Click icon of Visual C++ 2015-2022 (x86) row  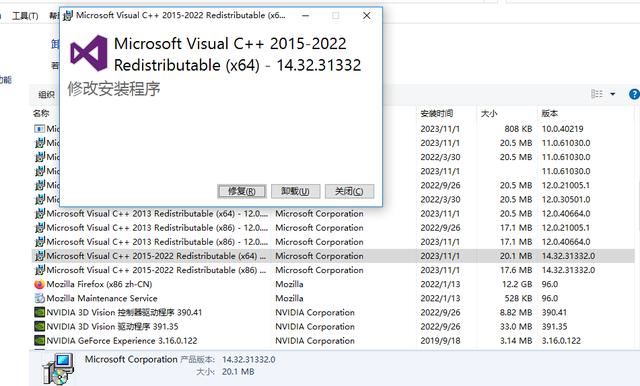tap(39, 270)
